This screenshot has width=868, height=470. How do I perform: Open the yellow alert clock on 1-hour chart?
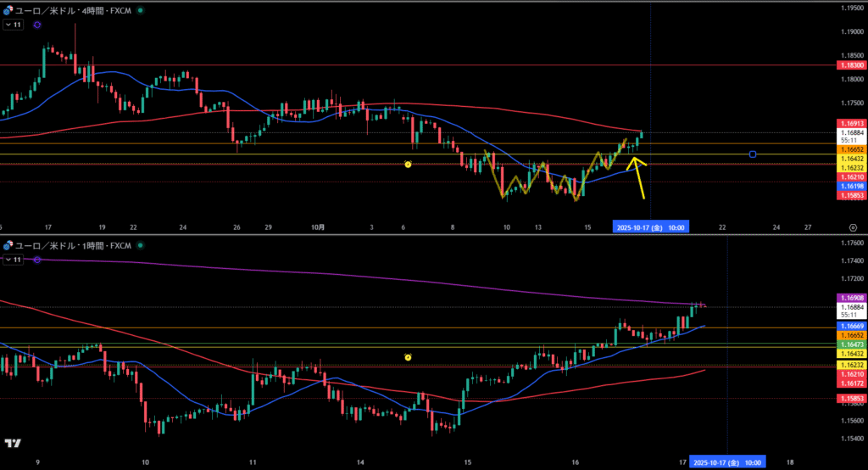[x=408, y=357]
